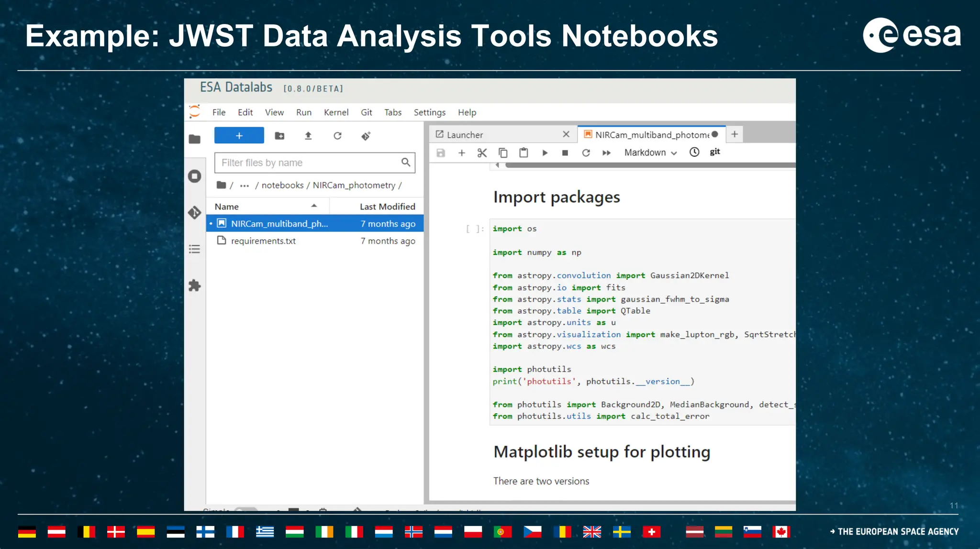This screenshot has height=549, width=980.
Task: Open the File Browser sidebar folder icon
Action: [x=194, y=139]
